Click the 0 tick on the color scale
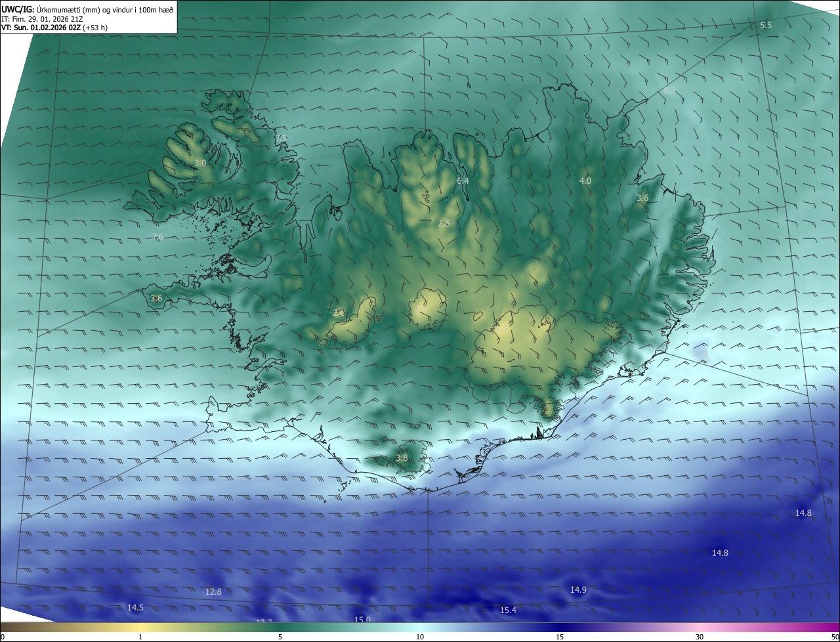Image resolution: width=840 pixels, height=642 pixels. (3, 637)
